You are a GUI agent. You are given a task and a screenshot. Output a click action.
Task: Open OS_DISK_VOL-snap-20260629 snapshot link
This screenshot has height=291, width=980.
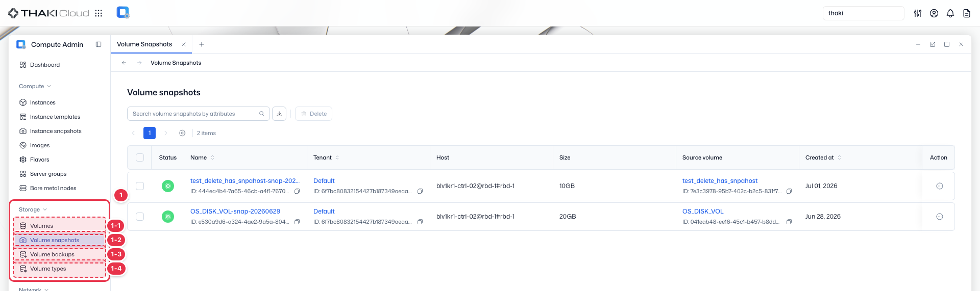pyautogui.click(x=235, y=211)
